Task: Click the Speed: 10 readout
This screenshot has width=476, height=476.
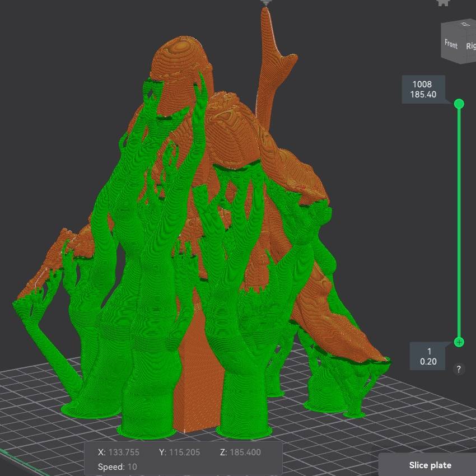Action: pos(117,466)
